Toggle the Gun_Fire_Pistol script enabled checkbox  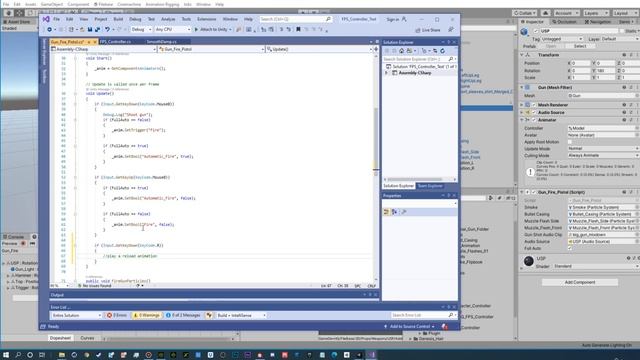[x=534, y=192]
